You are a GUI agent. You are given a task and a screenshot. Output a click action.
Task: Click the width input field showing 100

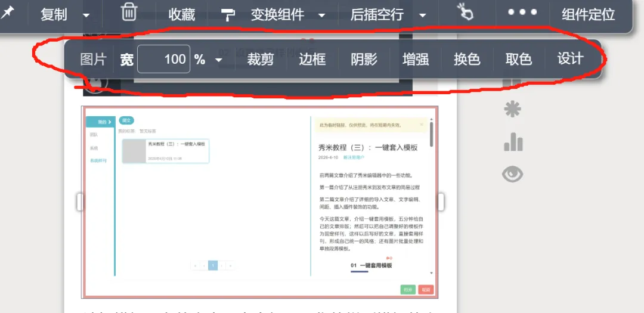[x=164, y=59]
